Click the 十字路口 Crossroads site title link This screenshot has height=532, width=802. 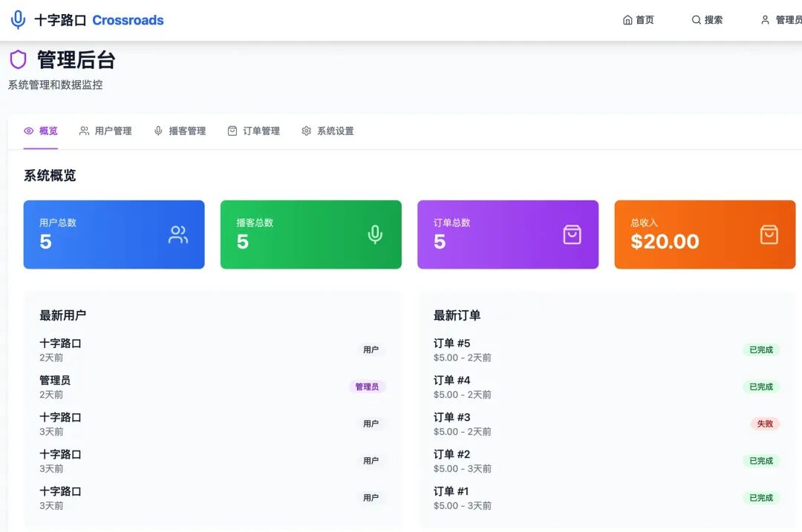[99, 20]
